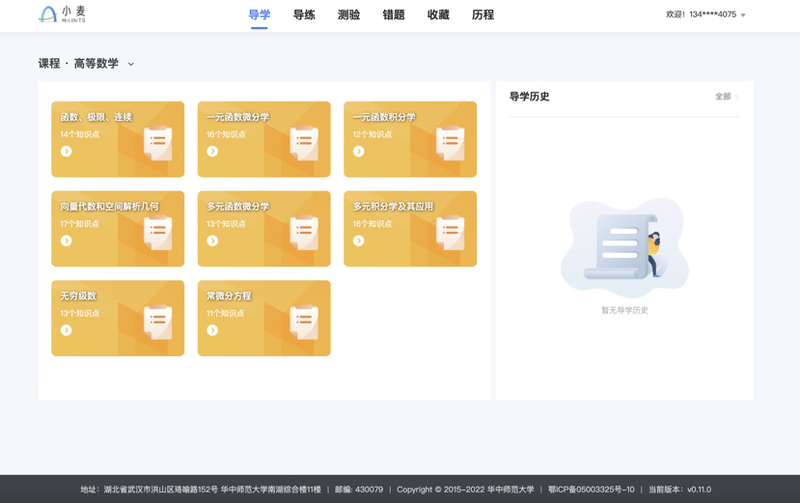This screenshot has height=503, width=800.
Task: Click arrow icon on 多元函数微分学 card
Action: (x=212, y=241)
